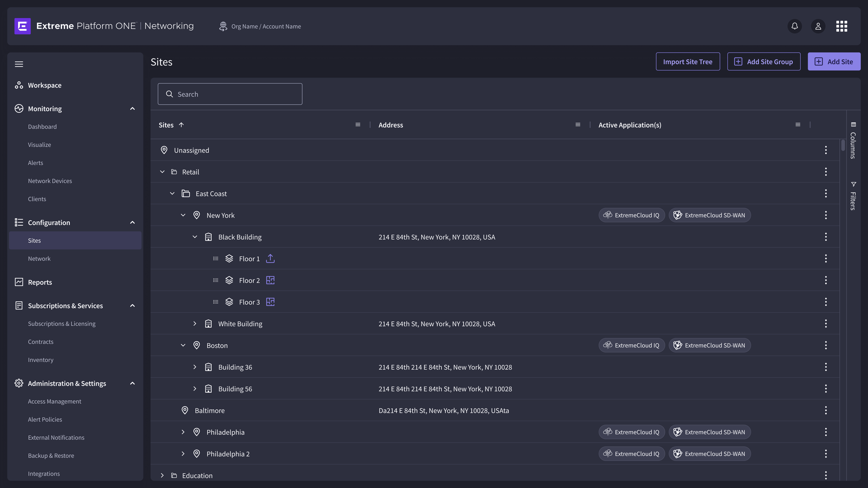Click the org globe icon

[223, 26]
